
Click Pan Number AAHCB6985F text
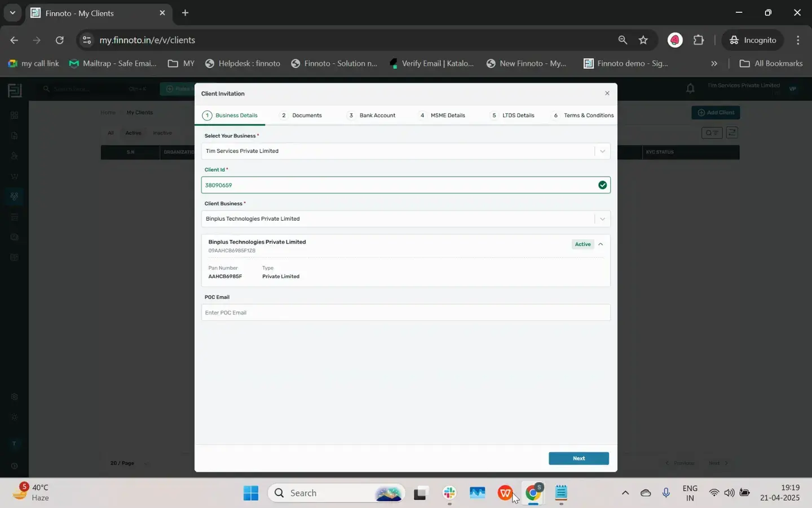(225, 277)
